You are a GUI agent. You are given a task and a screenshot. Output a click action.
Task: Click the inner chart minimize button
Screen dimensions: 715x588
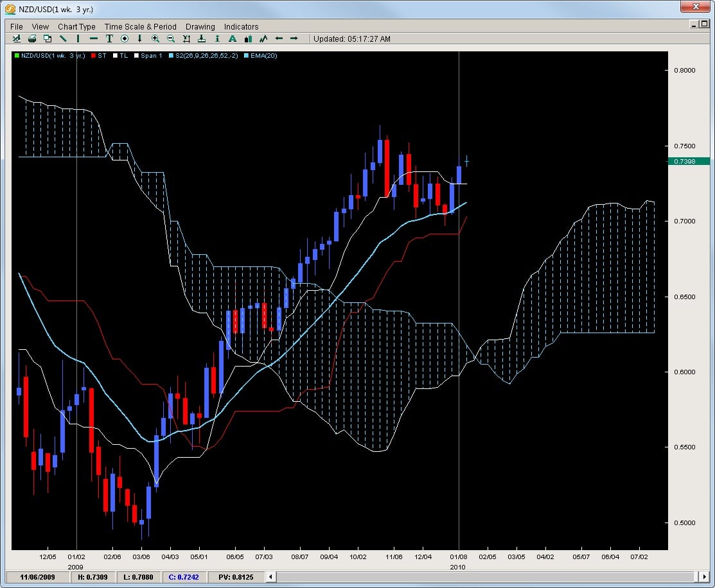[694, 24]
